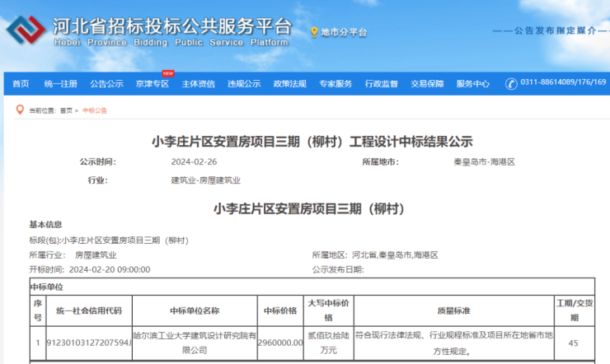Viewport: 610px width, 364px height.
Task: Click the orange breadcrumb location marker icon
Action: 20,110
